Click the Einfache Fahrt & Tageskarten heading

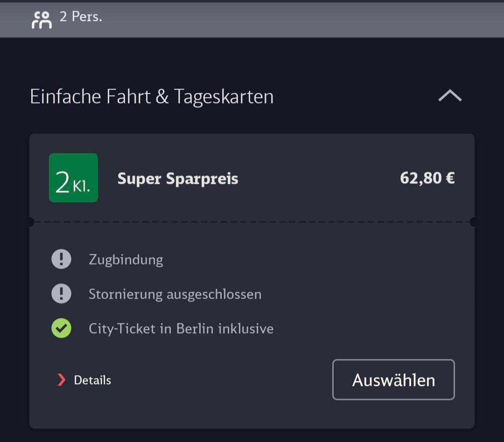coord(152,97)
